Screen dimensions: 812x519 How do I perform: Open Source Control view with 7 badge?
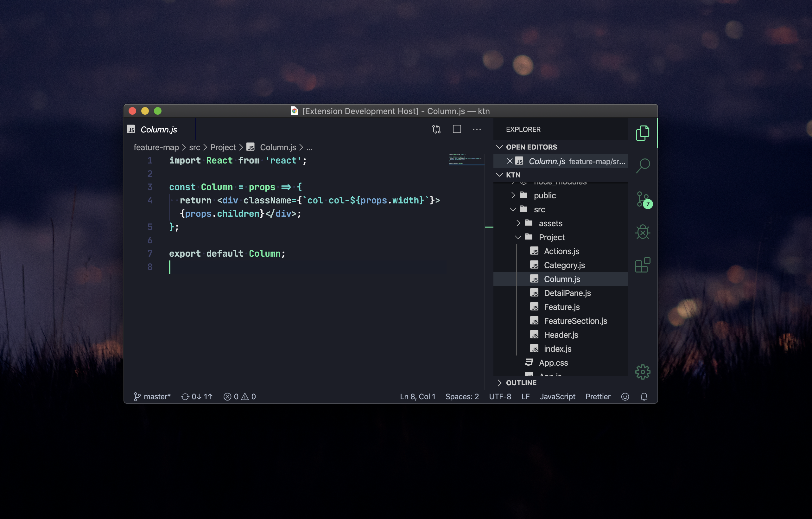[643, 199]
